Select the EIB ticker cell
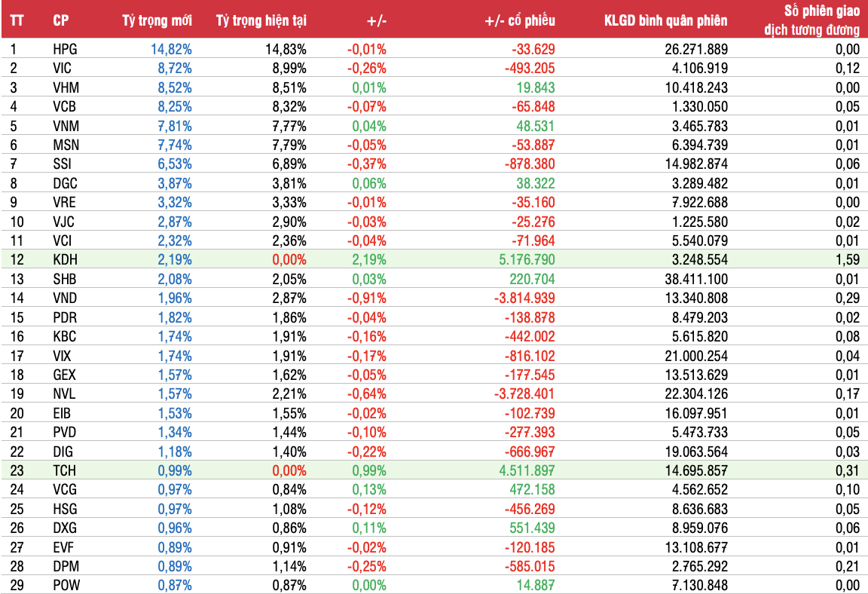Screen dimensions: 868x594 (62, 413)
